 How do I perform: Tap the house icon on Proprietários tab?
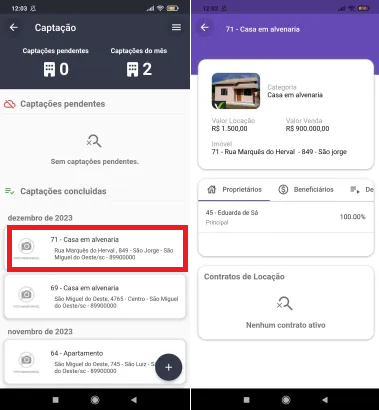[212, 190]
